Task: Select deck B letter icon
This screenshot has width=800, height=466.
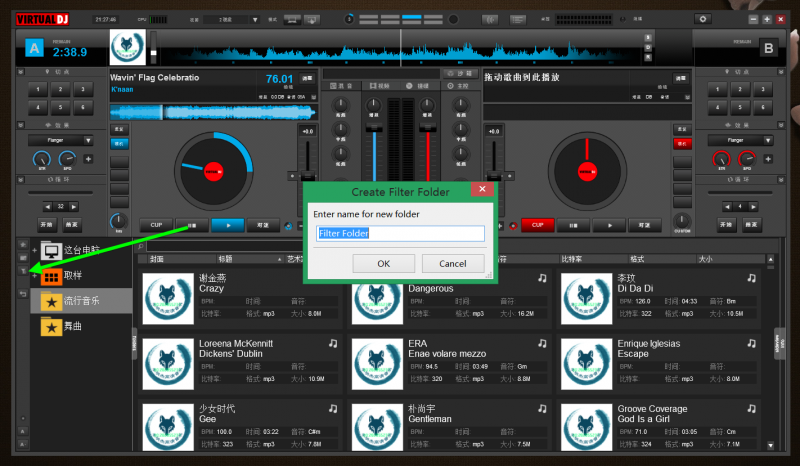Action: (x=768, y=48)
